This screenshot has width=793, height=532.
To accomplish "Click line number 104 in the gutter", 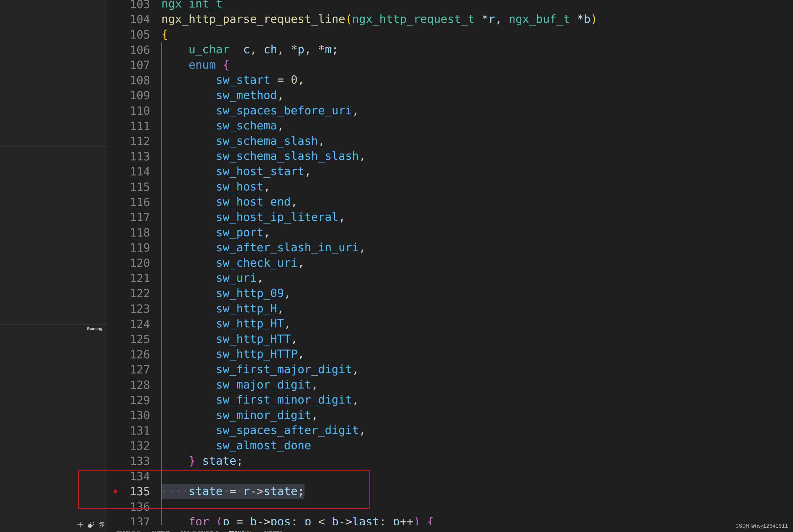I will tap(140, 19).
